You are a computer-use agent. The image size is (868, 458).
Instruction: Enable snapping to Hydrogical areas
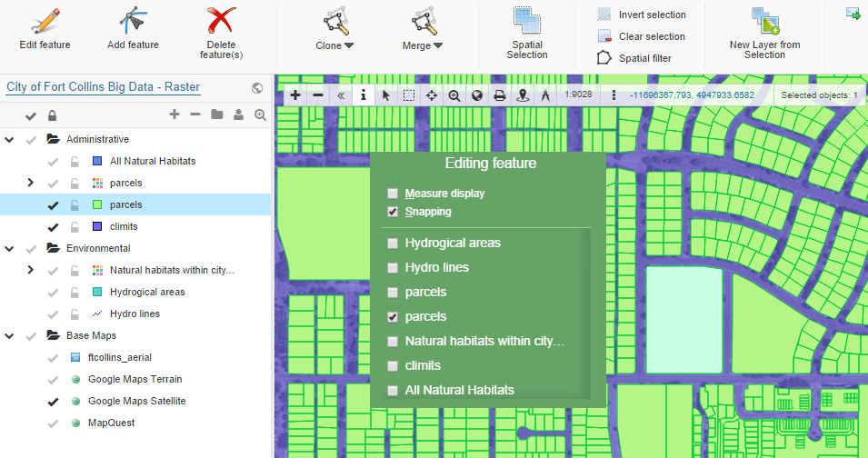pyautogui.click(x=393, y=243)
